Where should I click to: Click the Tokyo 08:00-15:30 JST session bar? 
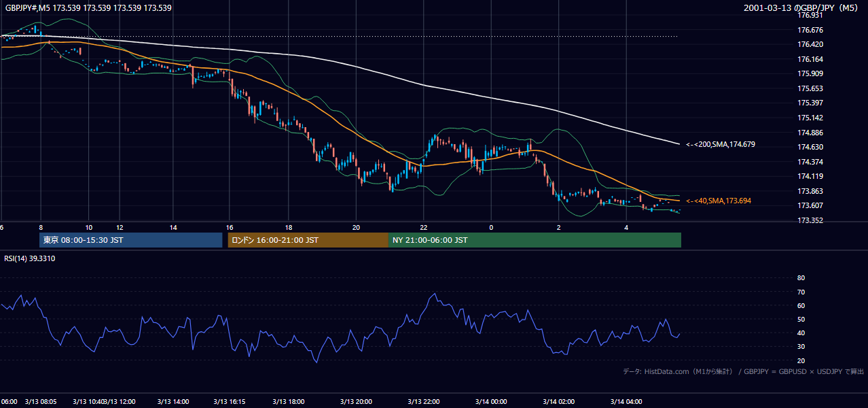click(131, 240)
